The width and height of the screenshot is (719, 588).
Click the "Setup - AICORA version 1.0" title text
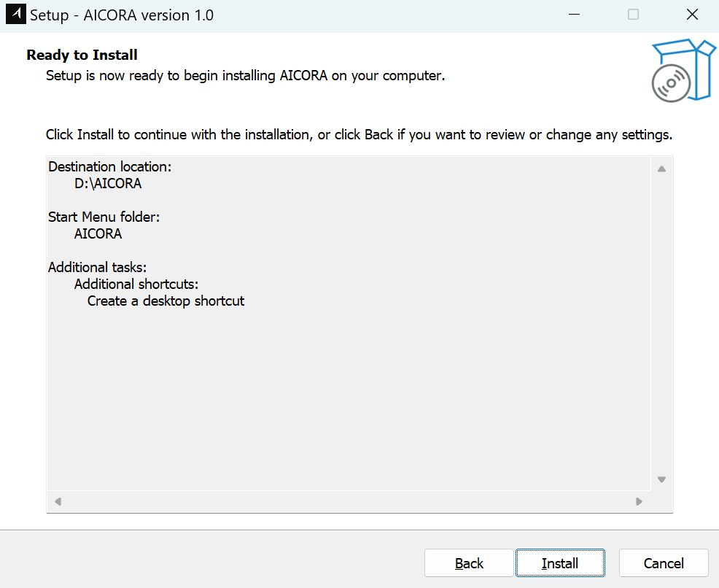[x=122, y=15]
